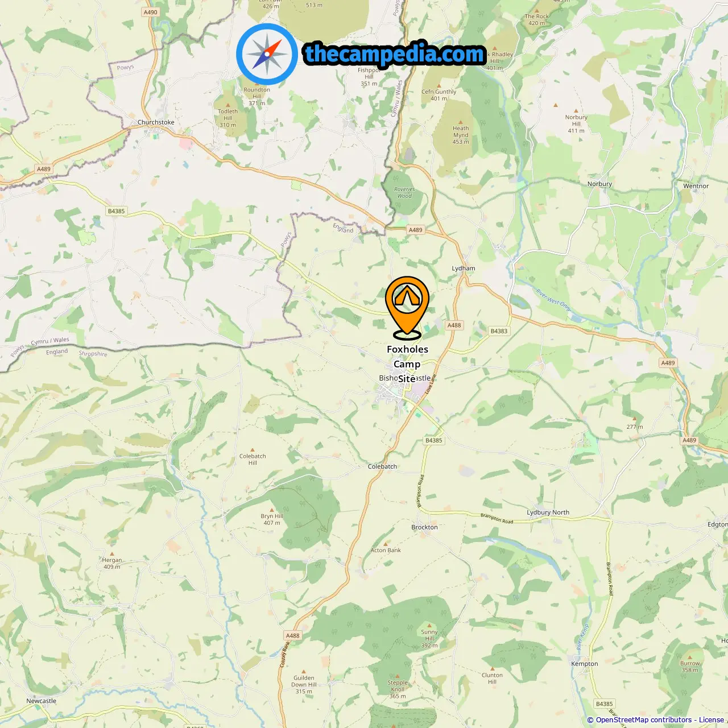Click the A488 road shield near Lydham
728x728 pixels.
pyautogui.click(x=454, y=325)
